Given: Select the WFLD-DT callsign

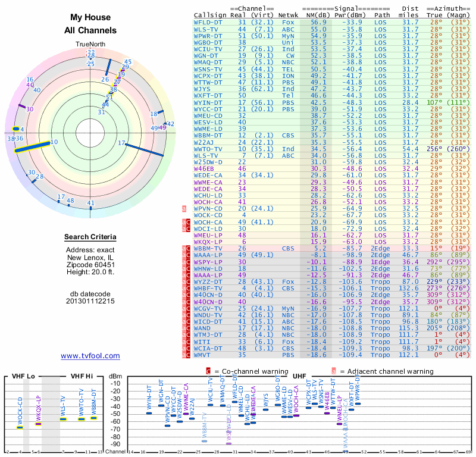Looking at the screenshot, I should [x=208, y=23].
